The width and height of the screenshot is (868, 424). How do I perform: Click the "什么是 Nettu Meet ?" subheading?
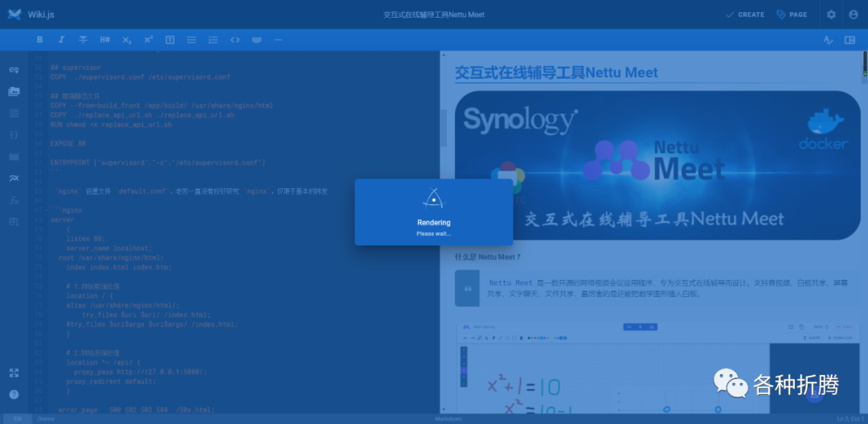(488, 257)
